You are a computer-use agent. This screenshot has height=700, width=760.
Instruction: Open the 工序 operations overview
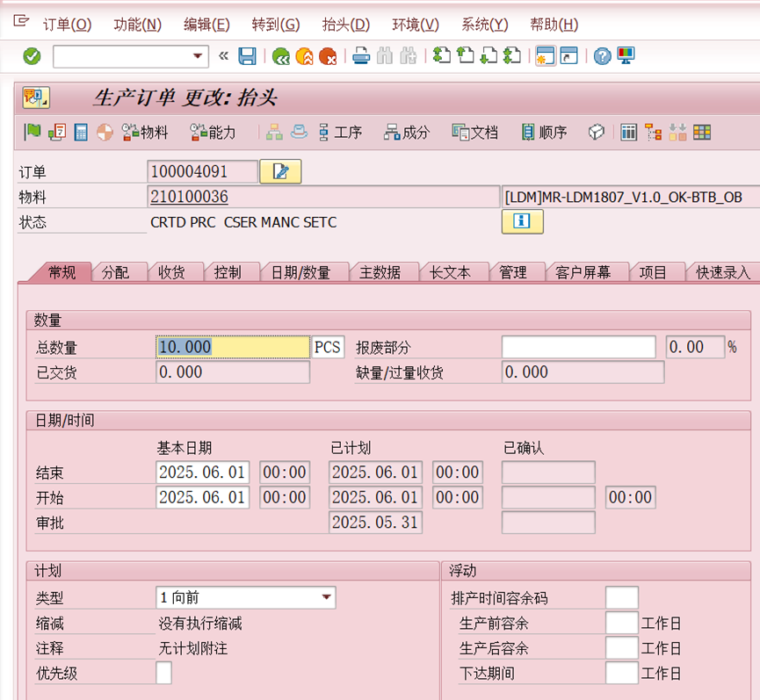click(340, 132)
